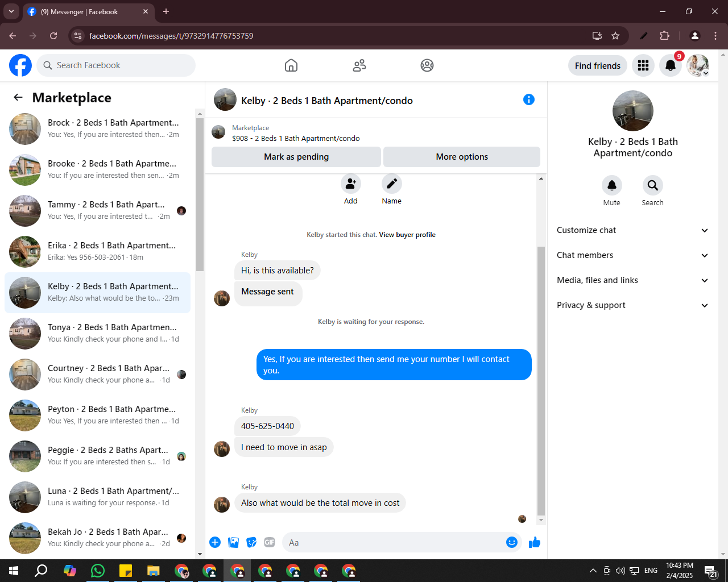The width and height of the screenshot is (728, 582).
Task: Expand Customize chat section
Action: [632, 230]
